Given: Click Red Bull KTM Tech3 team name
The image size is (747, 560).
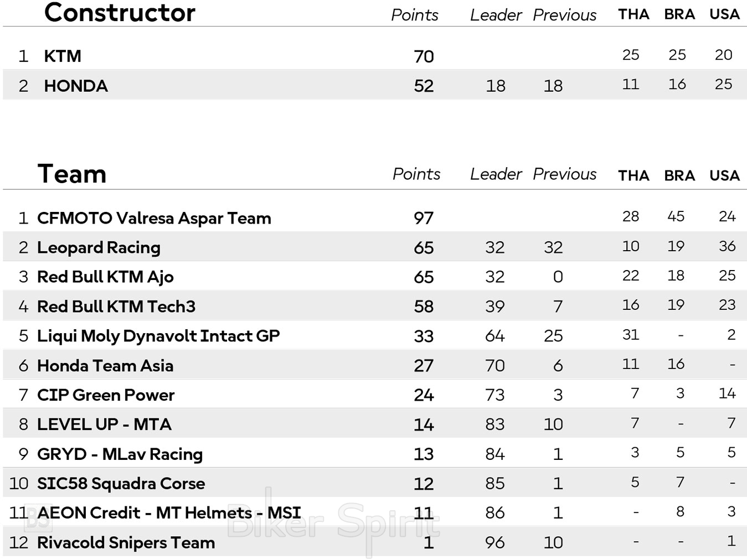Looking at the screenshot, I should [x=116, y=306].
